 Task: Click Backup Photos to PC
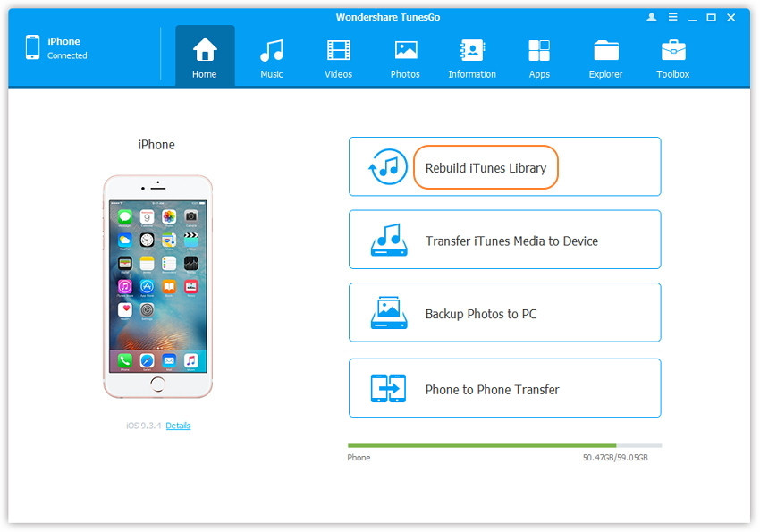504,313
